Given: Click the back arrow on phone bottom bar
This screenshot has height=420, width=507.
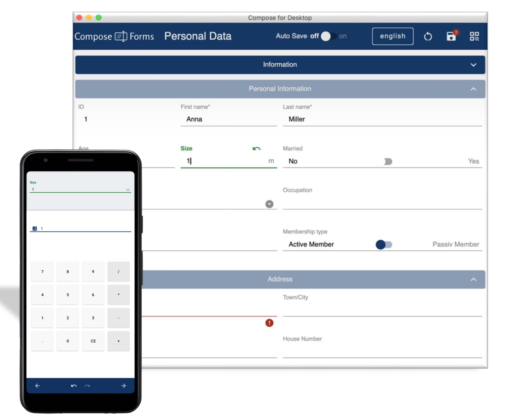Looking at the screenshot, I should 38,386.
